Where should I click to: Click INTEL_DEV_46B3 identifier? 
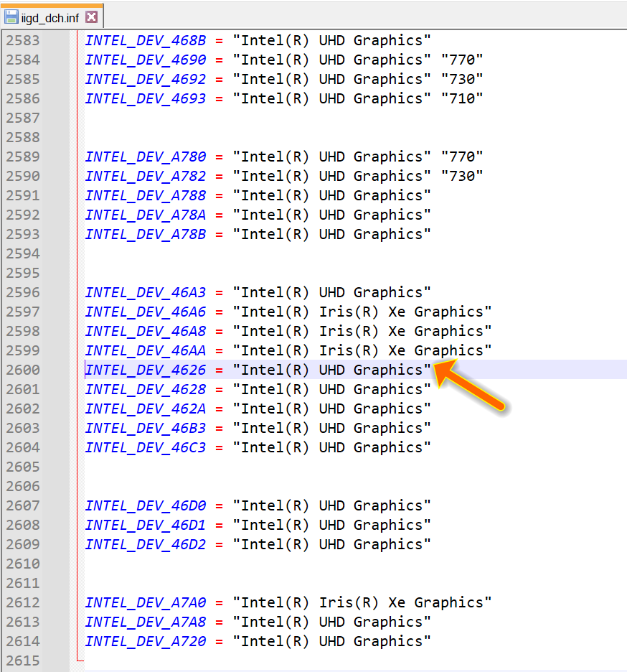pyautogui.click(x=146, y=428)
